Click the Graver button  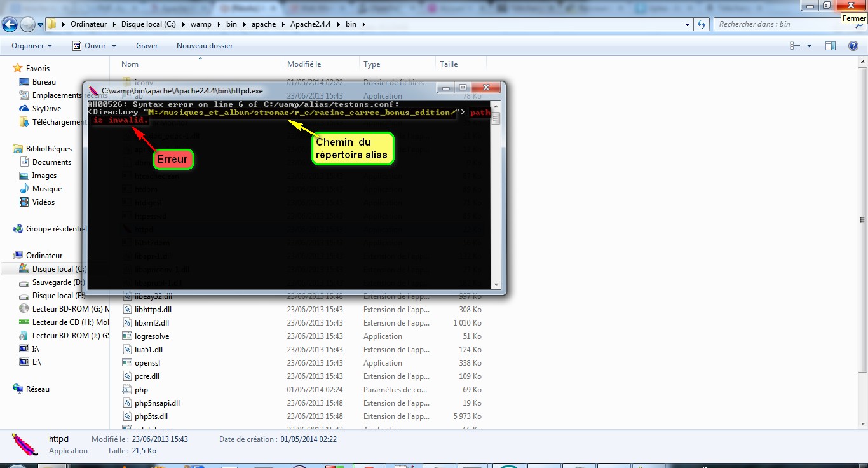[x=146, y=46]
